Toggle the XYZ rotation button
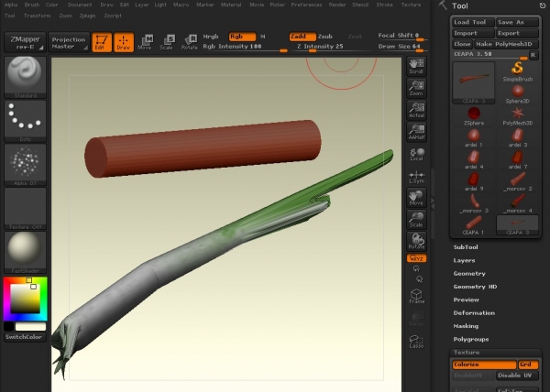Screen dimensions: 550x392 tap(416, 258)
